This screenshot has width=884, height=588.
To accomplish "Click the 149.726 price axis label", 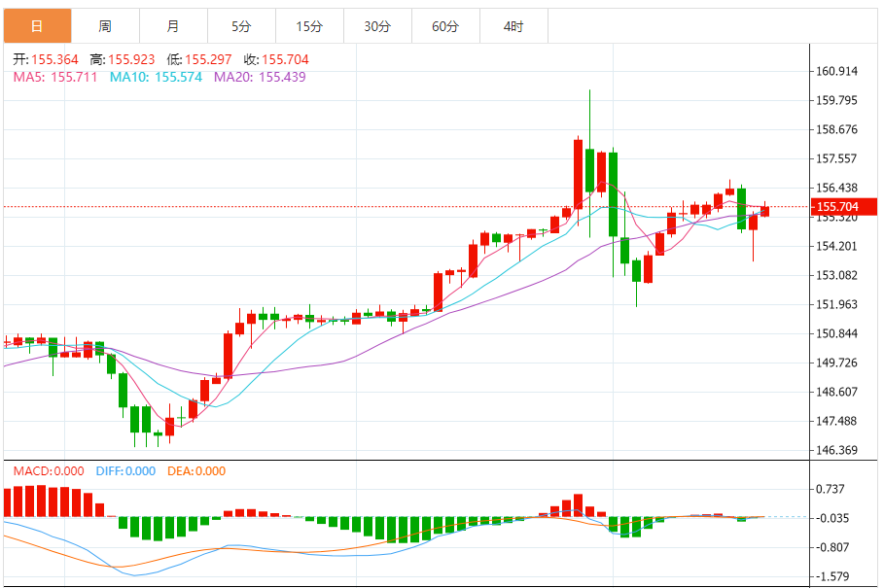I will click(x=836, y=363).
